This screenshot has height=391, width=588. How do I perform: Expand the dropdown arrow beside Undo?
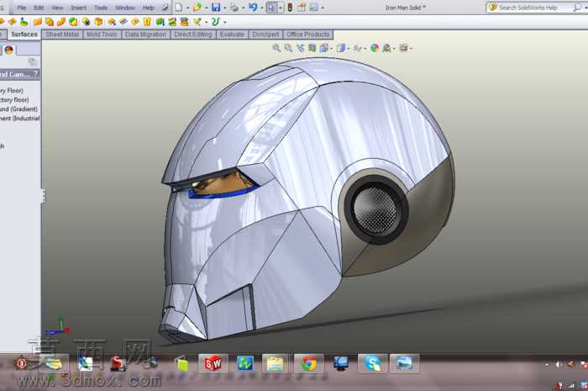click(261, 8)
